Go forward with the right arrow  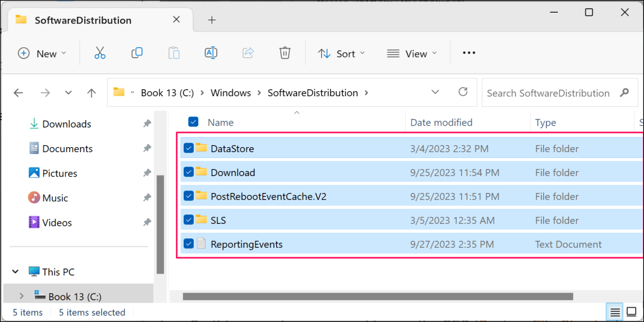[x=45, y=93]
